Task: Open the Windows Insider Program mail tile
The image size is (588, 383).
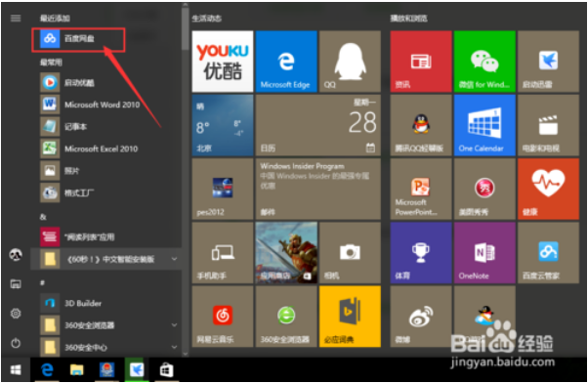Action: tap(318, 189)
